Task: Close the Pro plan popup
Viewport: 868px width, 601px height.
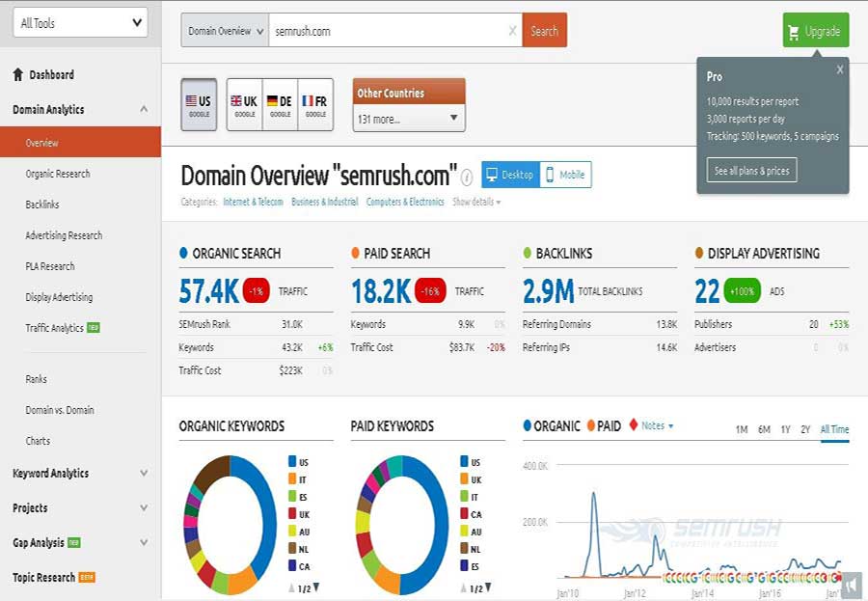Action: (x=840, y=69)
